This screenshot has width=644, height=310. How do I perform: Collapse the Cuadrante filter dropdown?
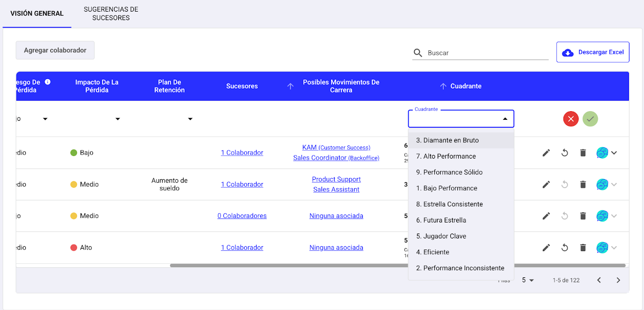[505, 119]
